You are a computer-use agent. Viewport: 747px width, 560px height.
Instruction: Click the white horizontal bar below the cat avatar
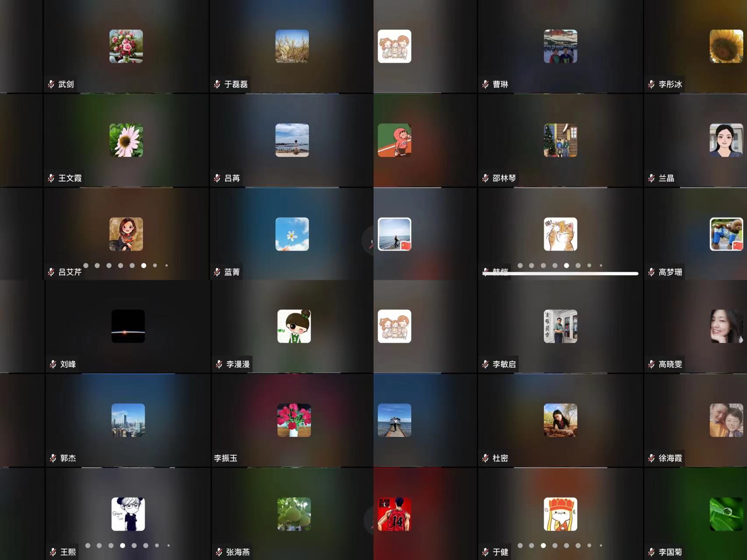coord(560,273)
